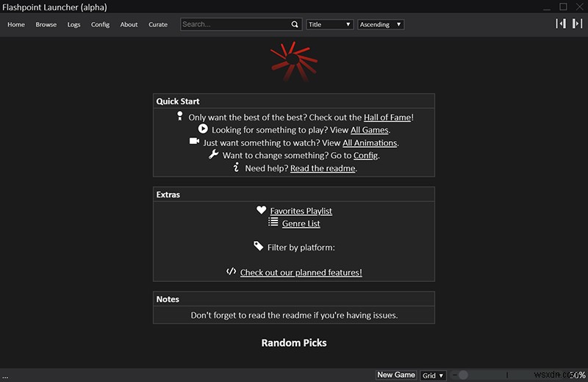Click the info icon beside Need help

tap(236, 167)
